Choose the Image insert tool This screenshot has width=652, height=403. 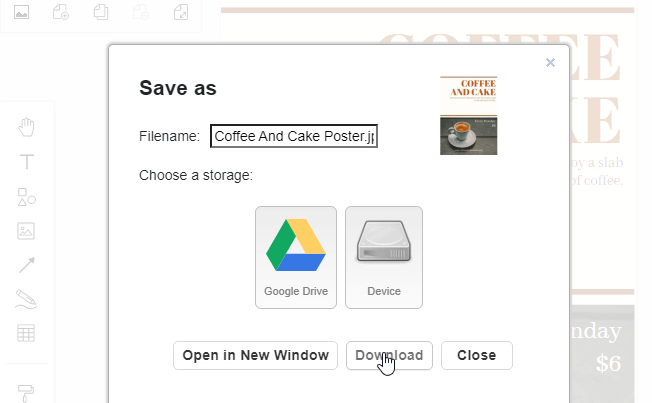point(27,231)
